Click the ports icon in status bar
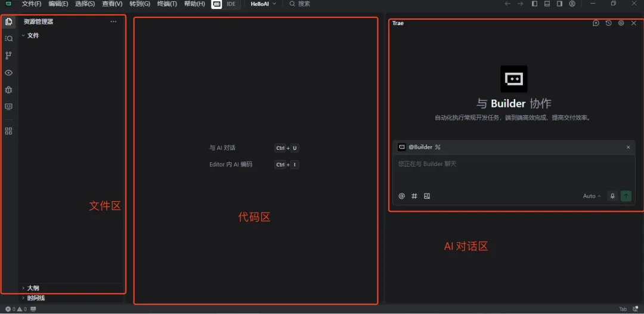Screen dimensions: 644x314 pyautogui.click(x=33, y=309)
